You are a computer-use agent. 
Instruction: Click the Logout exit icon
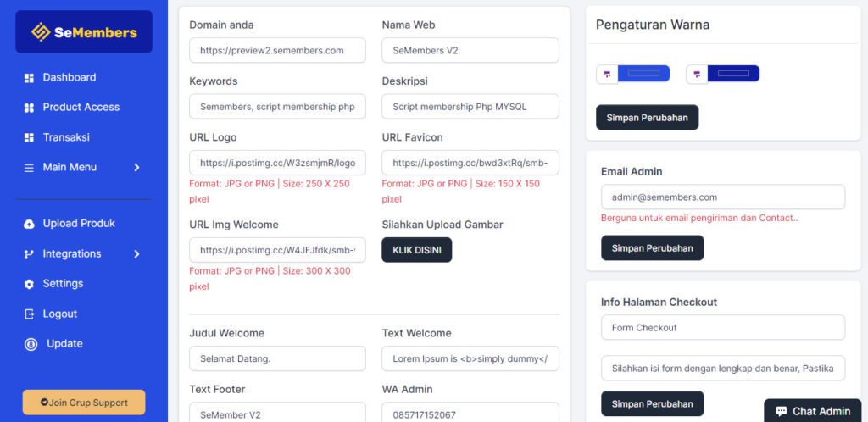(x=29, y=314)
